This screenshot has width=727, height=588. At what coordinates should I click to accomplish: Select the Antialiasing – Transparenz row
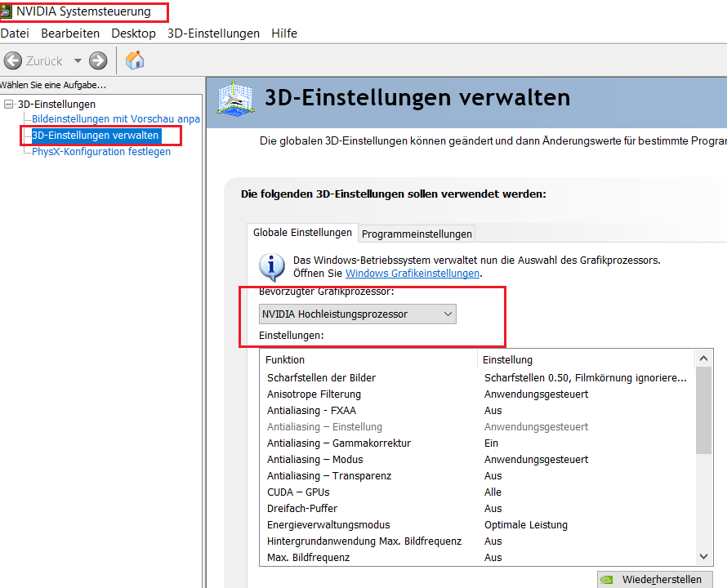(x=478, y=476)
